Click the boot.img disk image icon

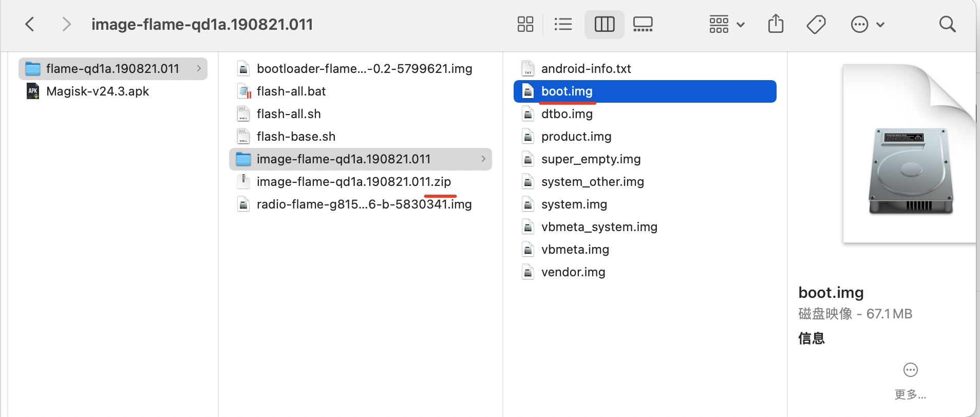tap(528, 91)
